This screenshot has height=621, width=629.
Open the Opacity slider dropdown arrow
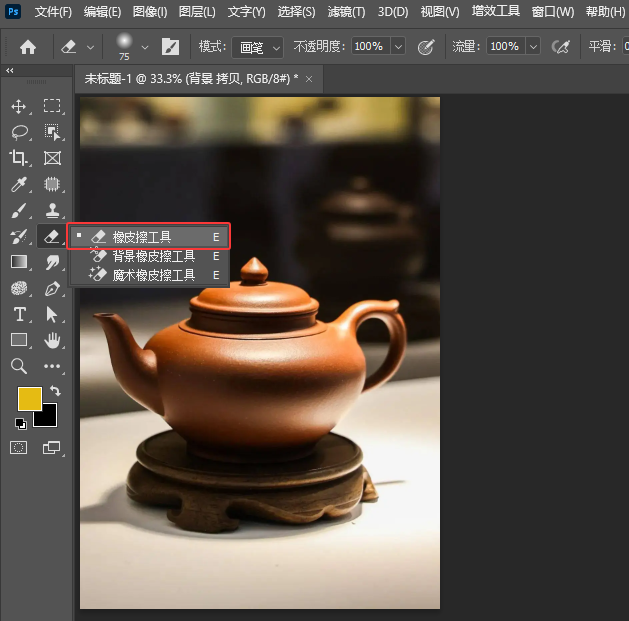(398, 47)
